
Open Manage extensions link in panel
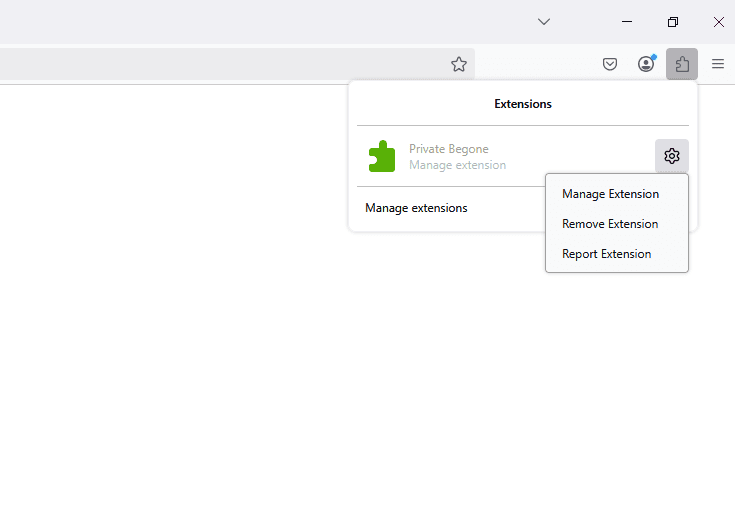[416, 208]
